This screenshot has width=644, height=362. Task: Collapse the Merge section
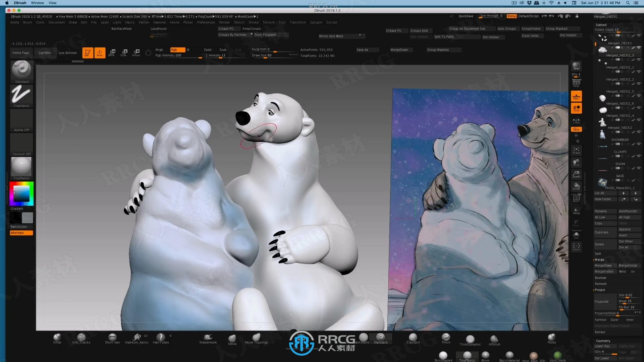tap(599, 260)
